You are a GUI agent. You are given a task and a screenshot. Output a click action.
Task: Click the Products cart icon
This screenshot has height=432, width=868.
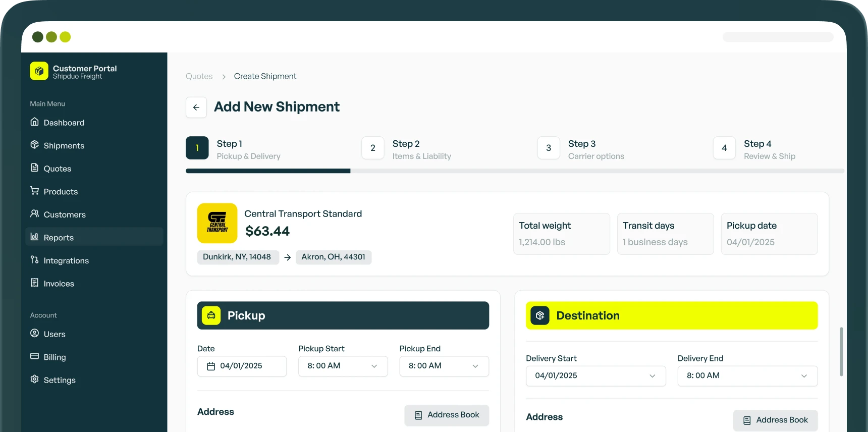point(34,191)
